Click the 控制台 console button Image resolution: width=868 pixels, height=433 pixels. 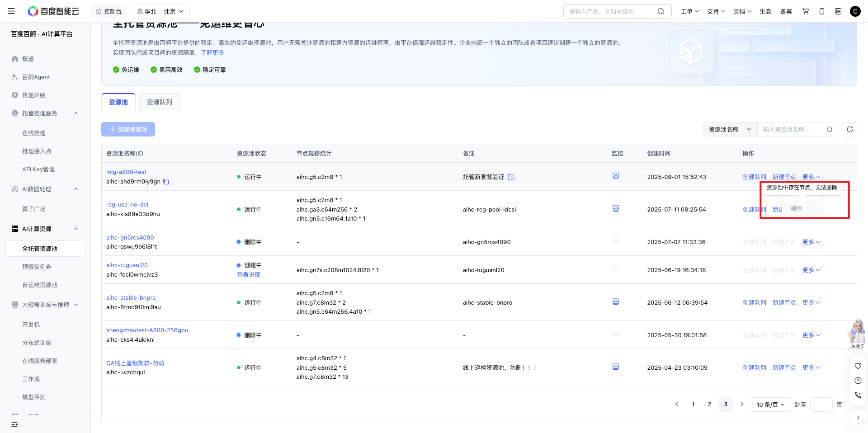(x=108, y=11)
